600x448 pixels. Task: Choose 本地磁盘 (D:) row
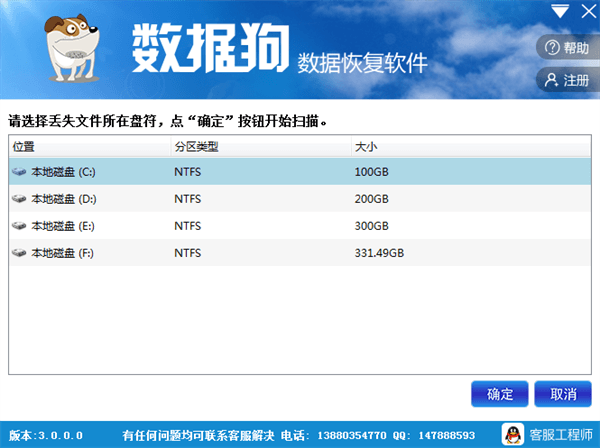point(300,199)
